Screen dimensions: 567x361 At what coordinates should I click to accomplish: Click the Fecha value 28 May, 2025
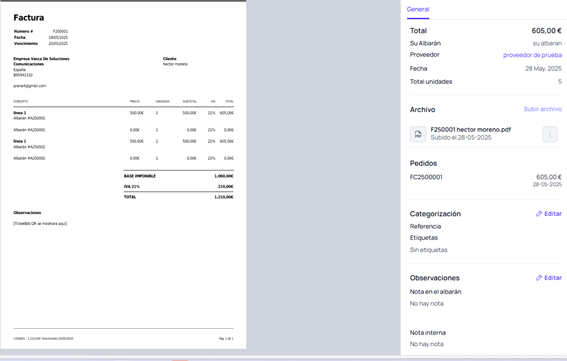543,69
